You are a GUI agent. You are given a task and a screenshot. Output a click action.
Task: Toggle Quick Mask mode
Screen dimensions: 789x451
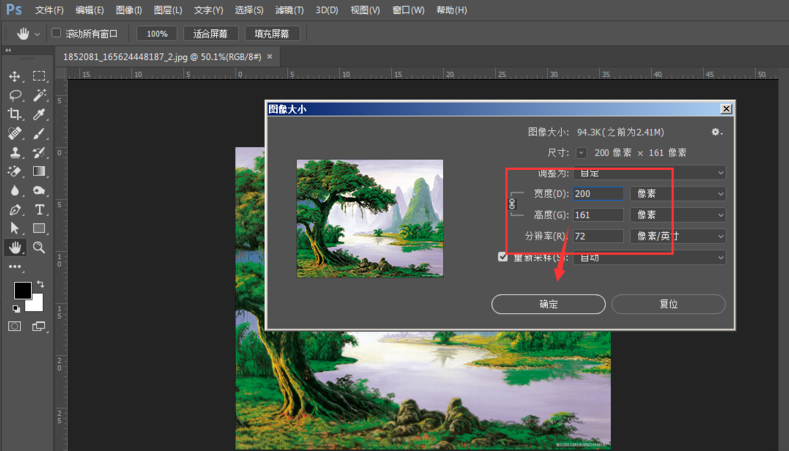tap(15, 326)
